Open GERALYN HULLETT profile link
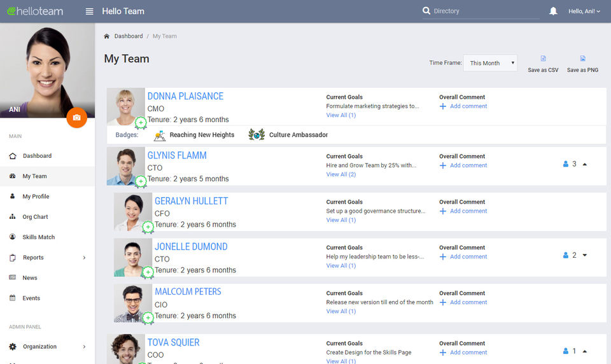Image resolution: width=611 pixels, height=364 pixels. point(192,201)
